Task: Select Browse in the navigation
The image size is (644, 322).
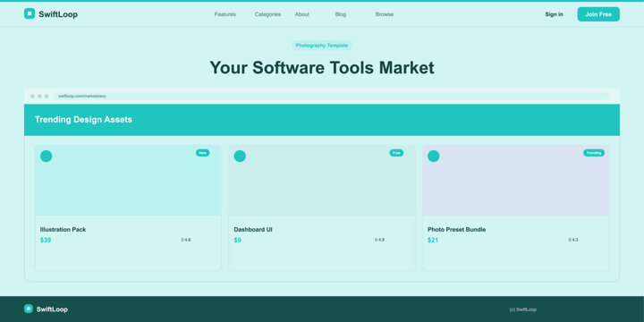Action: point(385,14)
